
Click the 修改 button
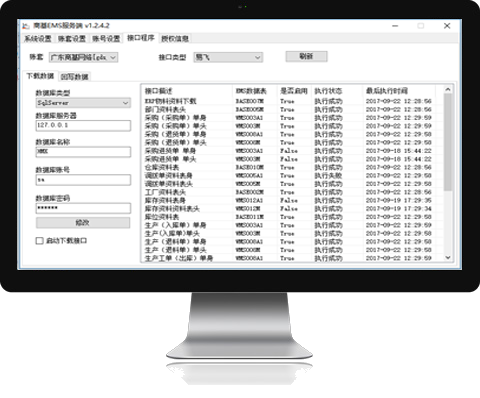[x=83, y=223]
